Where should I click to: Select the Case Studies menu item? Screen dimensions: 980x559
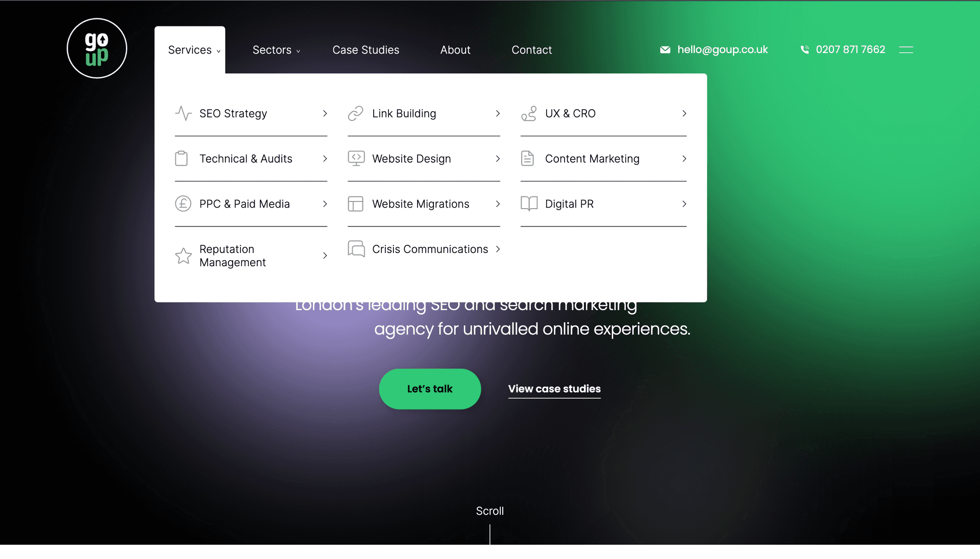(366, 50)
